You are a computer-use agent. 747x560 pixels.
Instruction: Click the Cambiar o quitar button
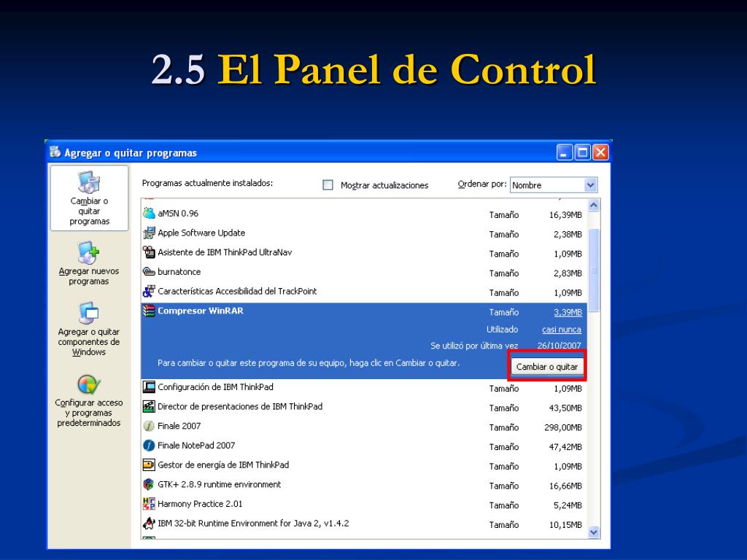coord(547,367)
